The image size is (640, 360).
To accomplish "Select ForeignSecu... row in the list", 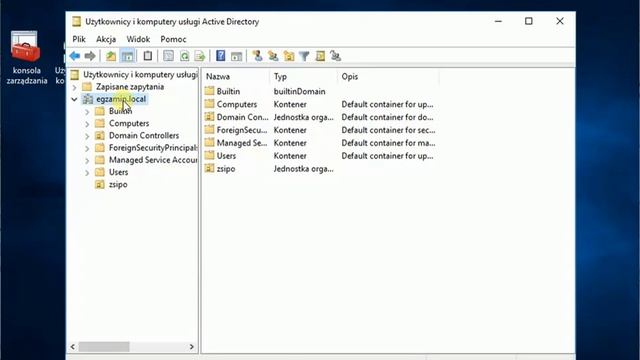I will coord(320,130).
